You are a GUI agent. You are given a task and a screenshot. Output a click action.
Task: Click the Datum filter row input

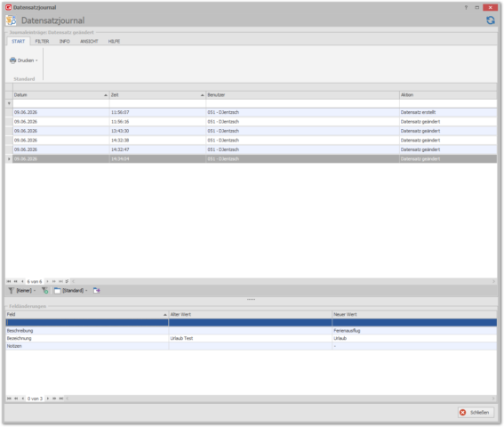(60, 103)
